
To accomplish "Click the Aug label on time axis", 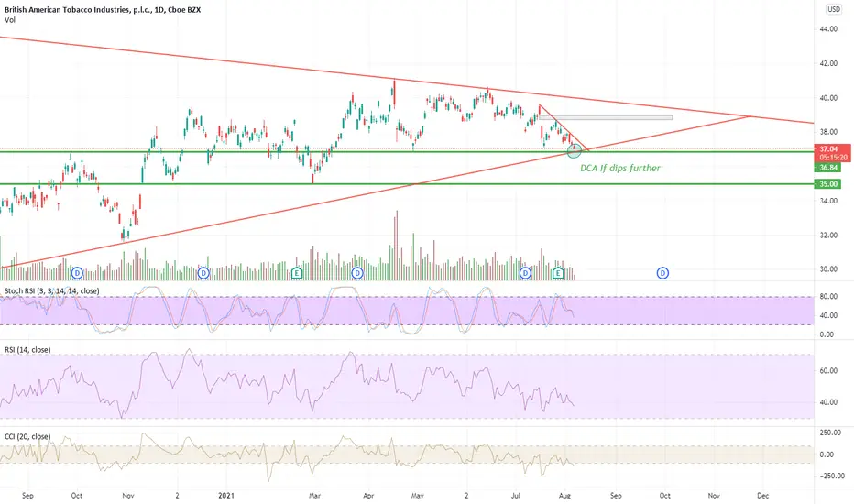I will tap(564, 496).
